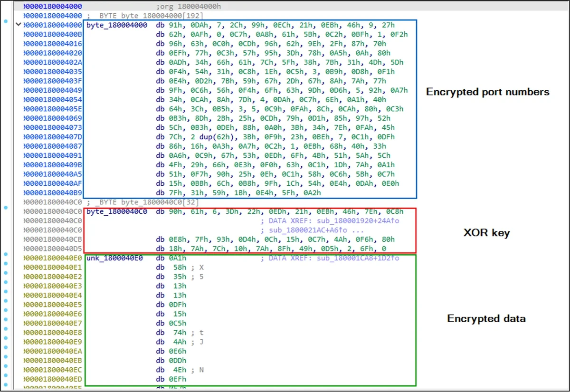Click the 'Encrypted data' annotation text
Viewport: 570px width, 392px height.
486,319
